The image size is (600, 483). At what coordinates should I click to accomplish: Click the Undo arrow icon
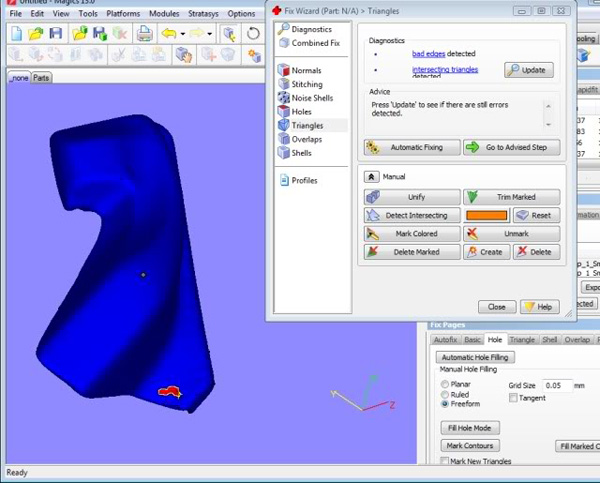(x=168, y=33)
